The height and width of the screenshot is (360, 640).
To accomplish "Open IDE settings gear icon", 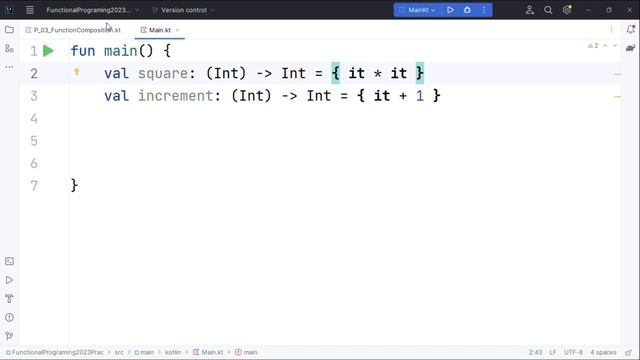I will pyautogui.click(x=567, y=10).
